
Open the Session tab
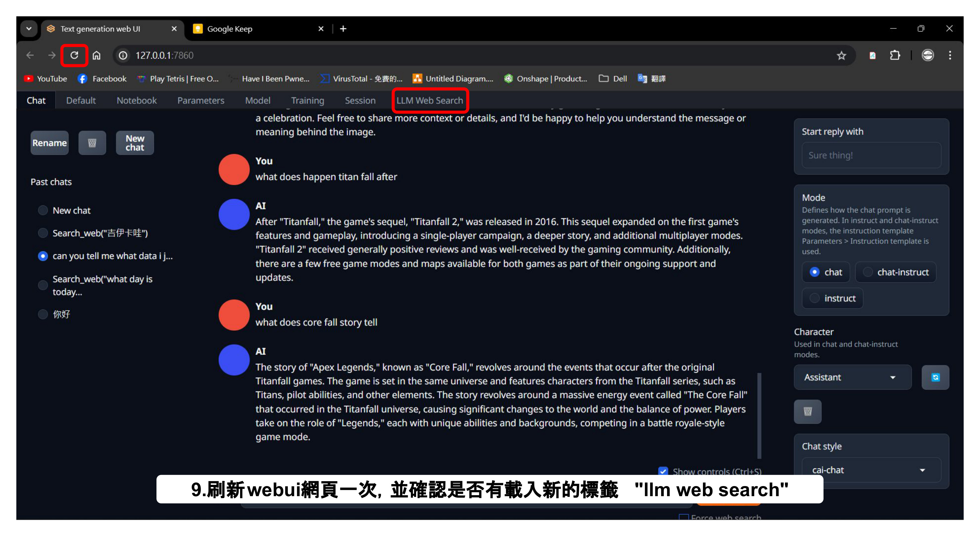pyautogui.click(x=360, y=101)
